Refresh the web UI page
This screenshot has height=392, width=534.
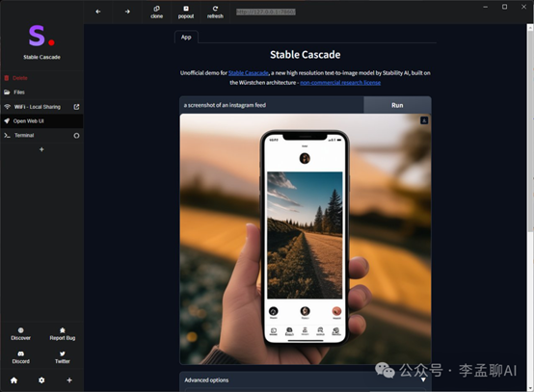[215, 12]
